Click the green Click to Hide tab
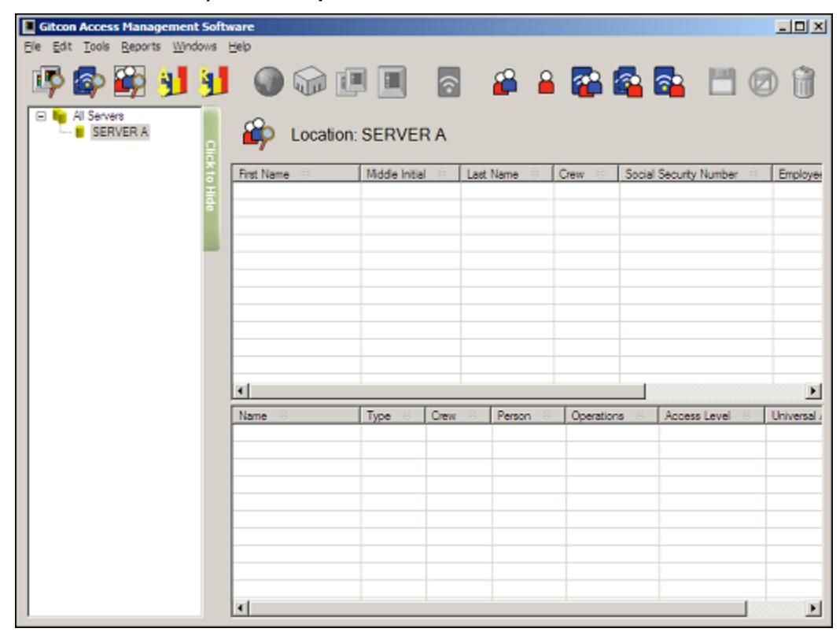The image size is (840, 632). pos(211,179)
